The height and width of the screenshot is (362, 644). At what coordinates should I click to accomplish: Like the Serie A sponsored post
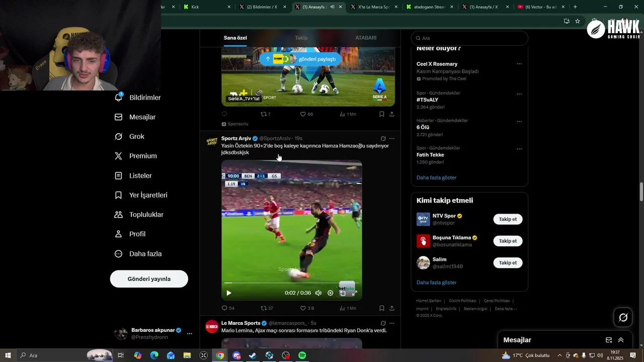(x=306, y=114)
